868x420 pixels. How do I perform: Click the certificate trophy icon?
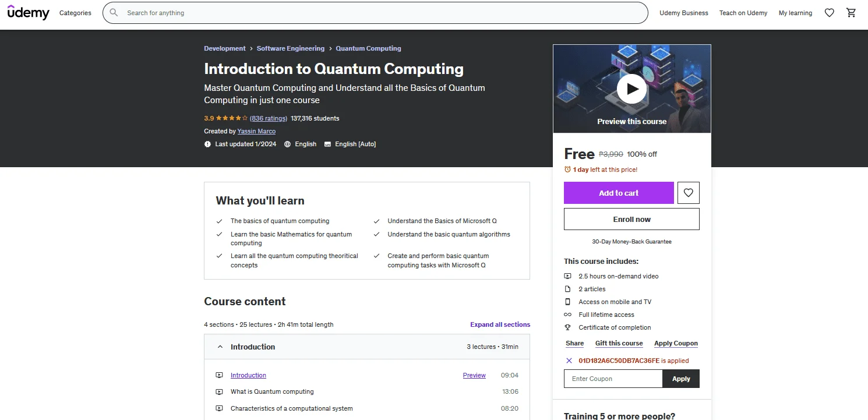coord(568,327)
